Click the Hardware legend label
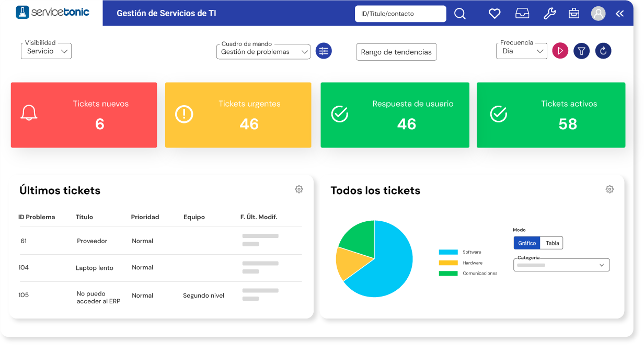 pyautogui.click(x=473, y=263)
